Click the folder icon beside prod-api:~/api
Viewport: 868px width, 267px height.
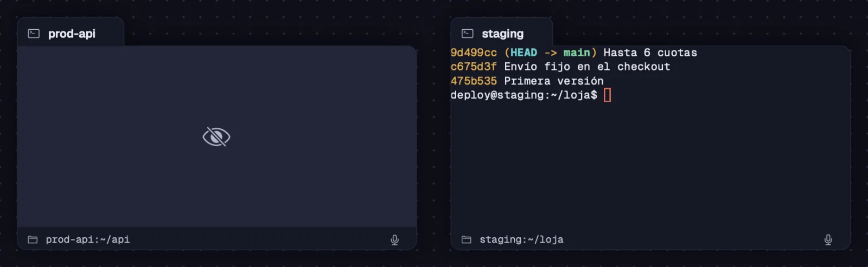(33, 239)
